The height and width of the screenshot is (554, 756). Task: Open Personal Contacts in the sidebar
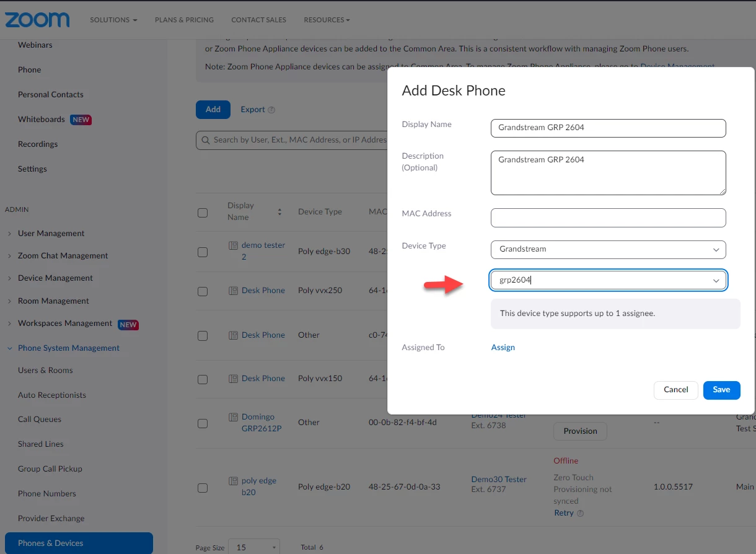51,95
